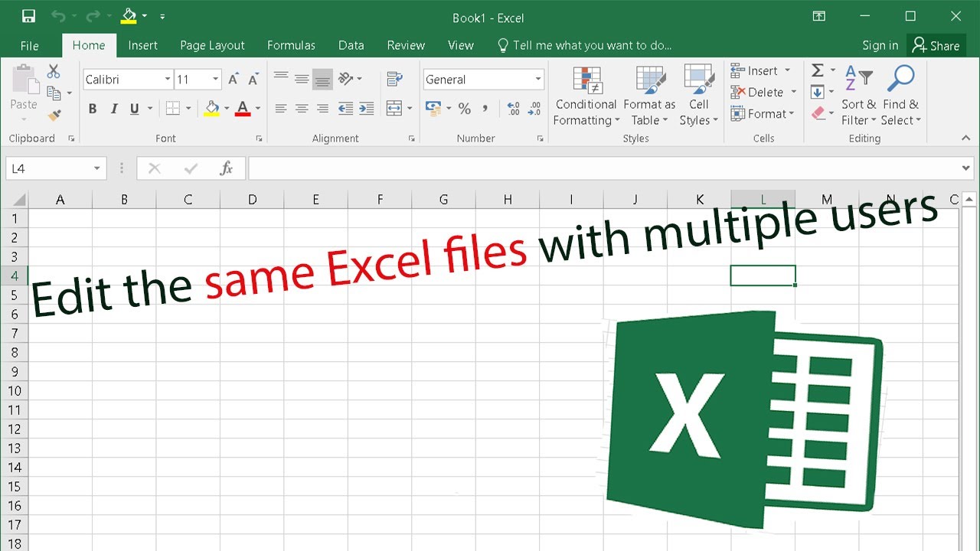The width and height of the screenshot is (980, 551).
Task: Click the Save icon in quick access toolbar
Action: pos(28,16)
